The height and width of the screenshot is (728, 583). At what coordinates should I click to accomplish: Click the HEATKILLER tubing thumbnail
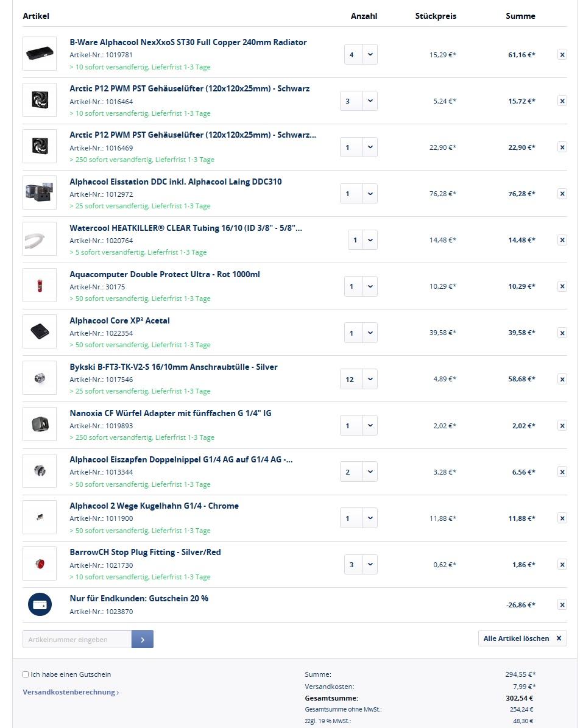pyautogui.click(x=40, y=239)
